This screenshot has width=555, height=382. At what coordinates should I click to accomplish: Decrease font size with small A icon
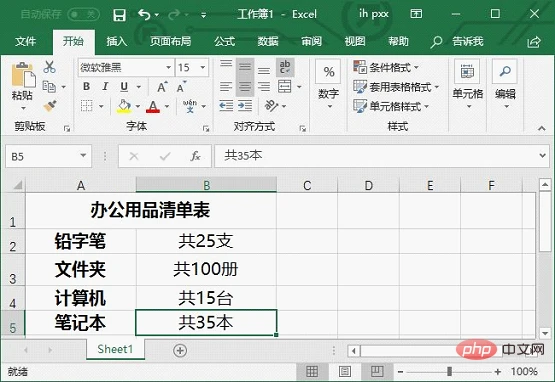coord(181,86)
